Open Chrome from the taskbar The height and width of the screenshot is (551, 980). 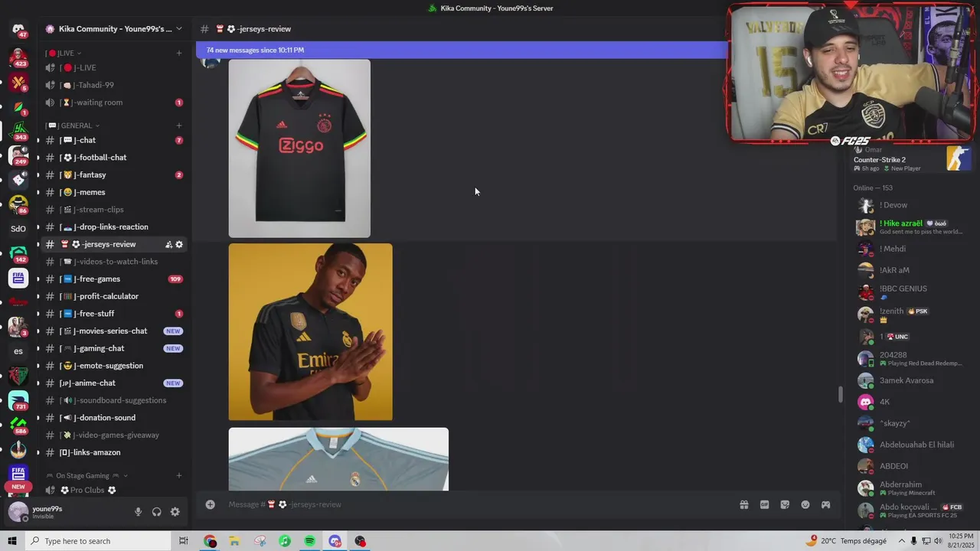pyautogui.click(x=210, y=541)
